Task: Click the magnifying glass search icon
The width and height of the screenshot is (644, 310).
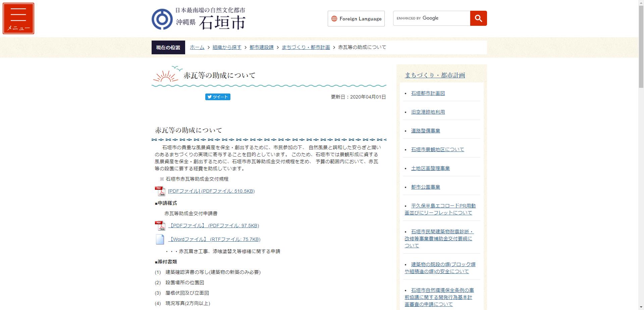Action: (x=478, y=18)
